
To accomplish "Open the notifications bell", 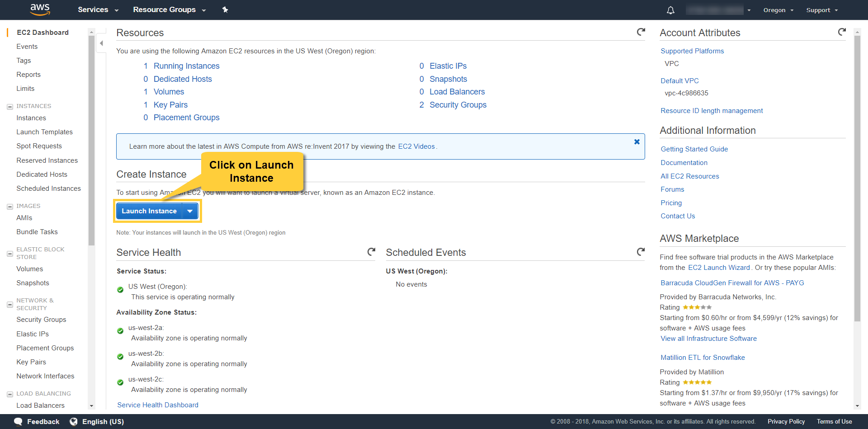I will pos(670,10).
